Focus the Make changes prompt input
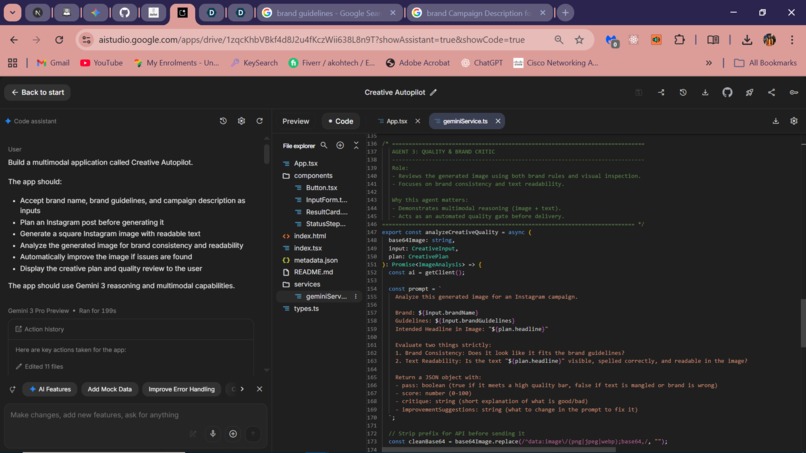The width and height of the screenshot is (806, 453). point(136,415)
